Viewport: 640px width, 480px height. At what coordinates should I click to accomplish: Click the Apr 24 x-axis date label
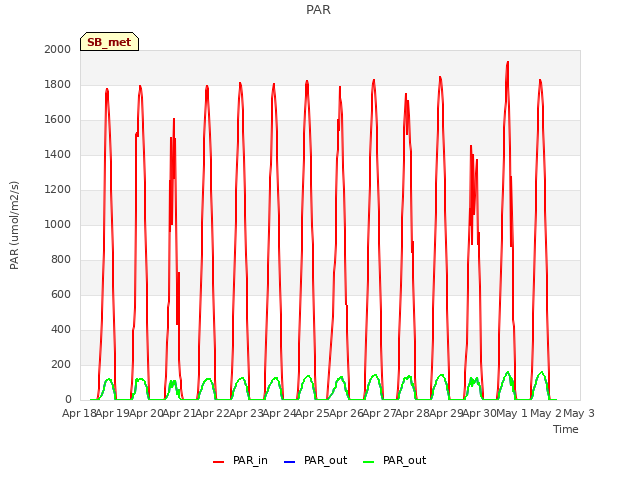(x=279, y=413)
